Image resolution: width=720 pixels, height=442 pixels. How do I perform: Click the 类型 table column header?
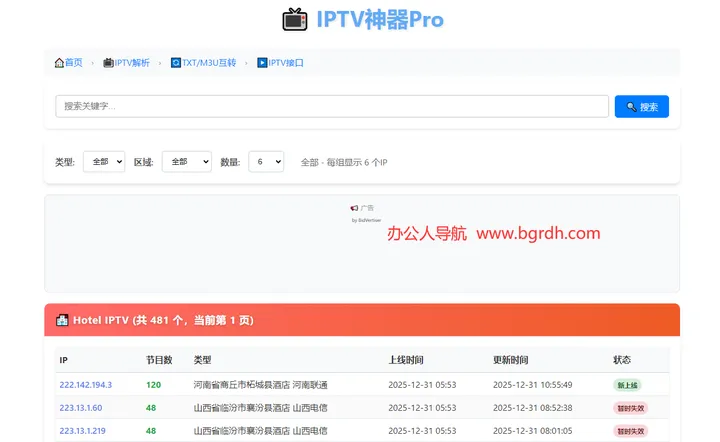click(202, 360)
